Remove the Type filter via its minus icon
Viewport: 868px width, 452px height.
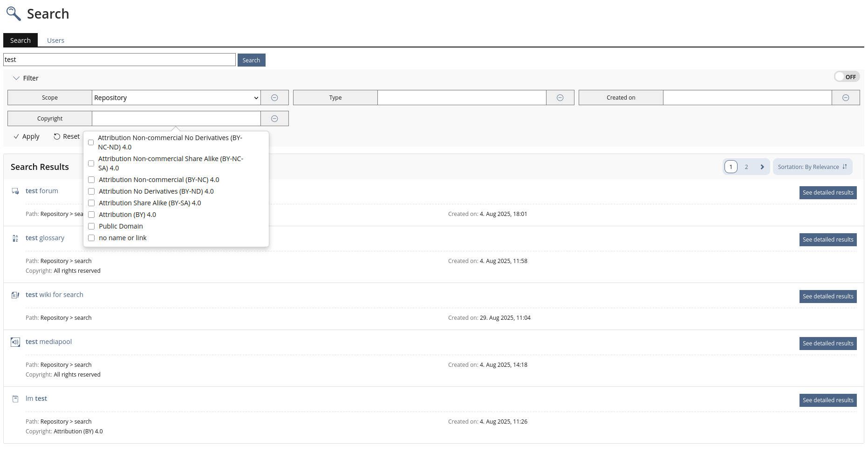click(560, 98)
